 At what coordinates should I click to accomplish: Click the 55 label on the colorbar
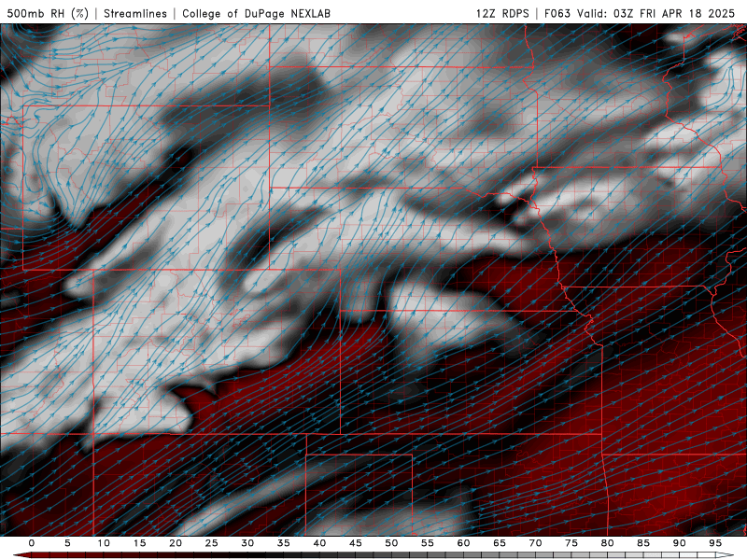tap(428, 543)
